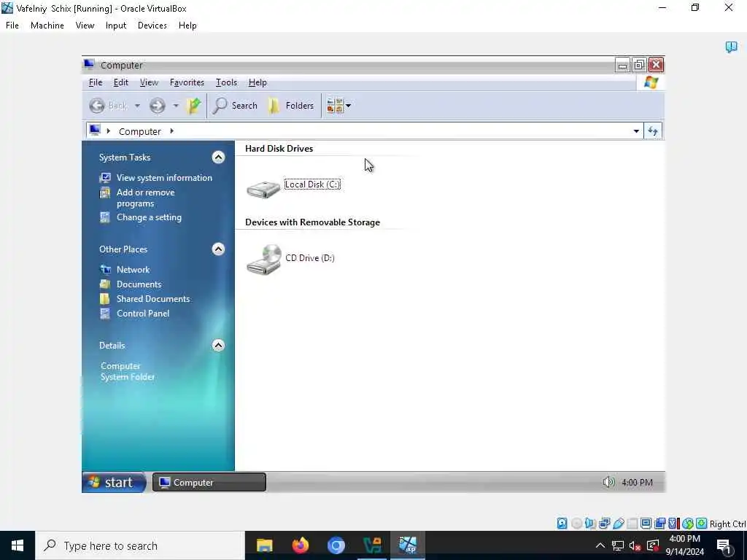
Task: Open File Explorer from host taskbar
Action: click(264, 545)
